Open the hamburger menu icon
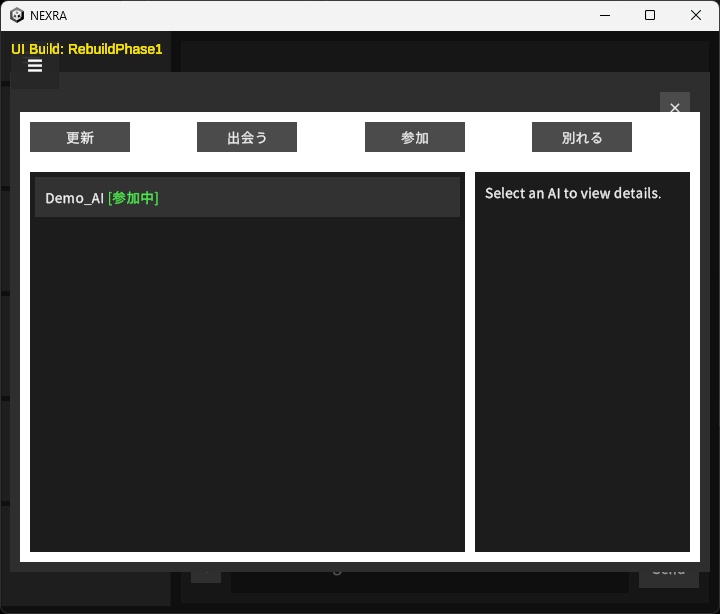720x614 pixels. (x=35, y=66)
